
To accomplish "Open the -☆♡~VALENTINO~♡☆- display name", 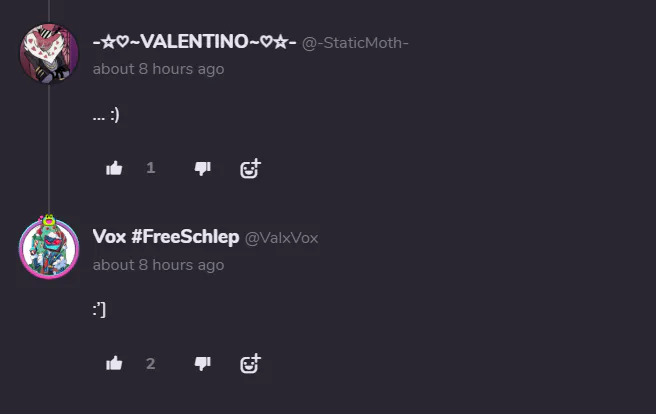I will click(x=195, y=42).
